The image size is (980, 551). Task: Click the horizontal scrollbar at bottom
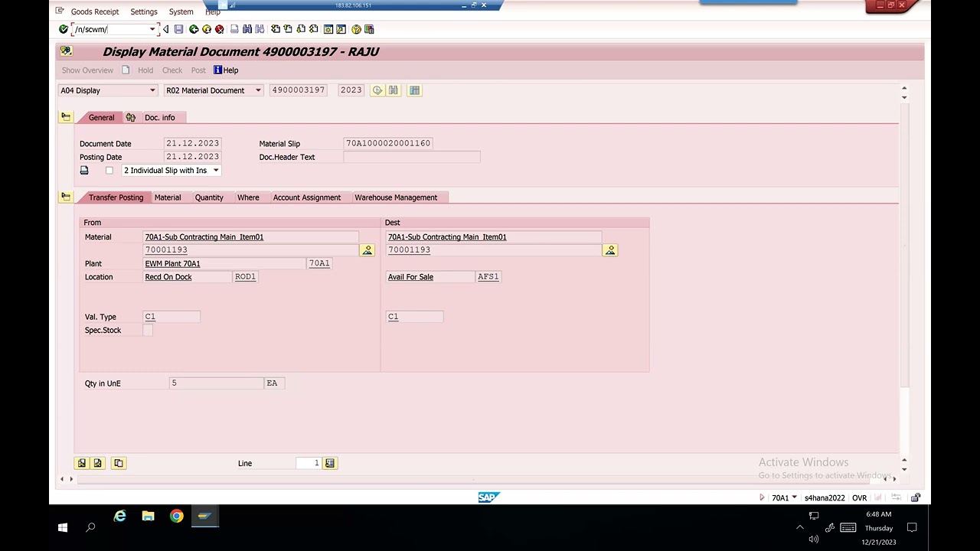point(472,479)
